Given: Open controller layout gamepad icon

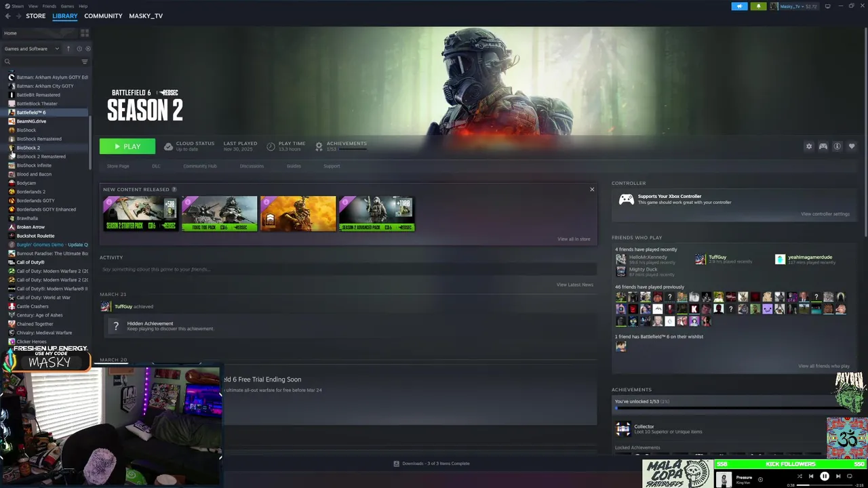Looking at the screenshot, I should 823,146.
